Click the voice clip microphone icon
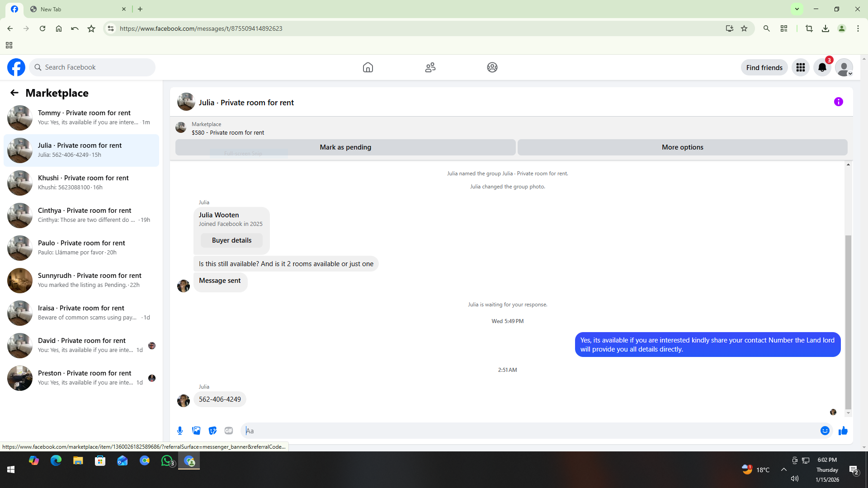Viewport: 868px width, 488px height. 180,431
